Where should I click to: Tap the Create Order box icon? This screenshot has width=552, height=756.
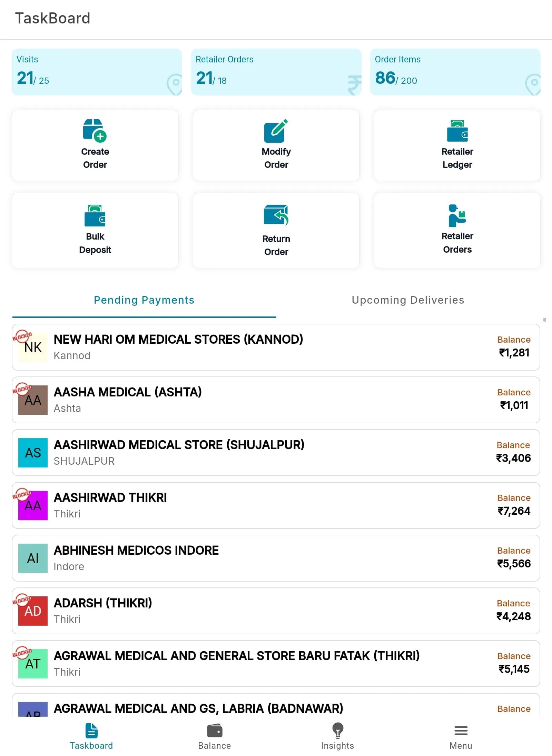(95, 131)
